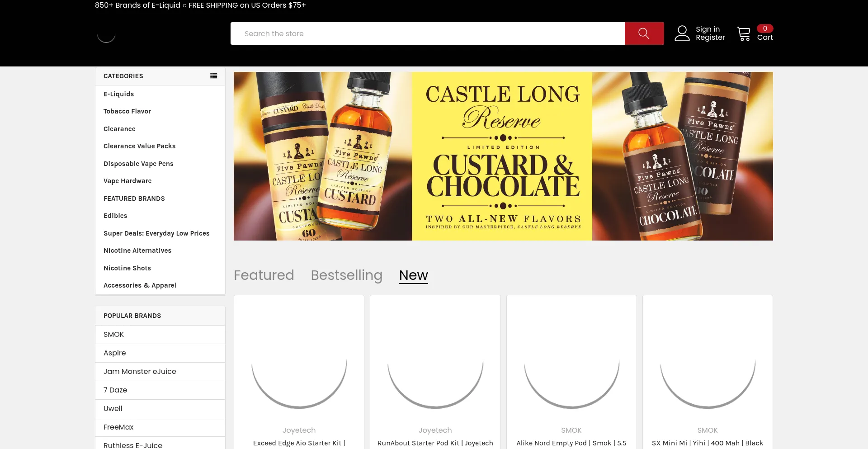Image resolution: width=868 pixels, height=449 pixels.
Task: Click RunAbout Starter Pod Kit image
Action: [x=435, y=361]
